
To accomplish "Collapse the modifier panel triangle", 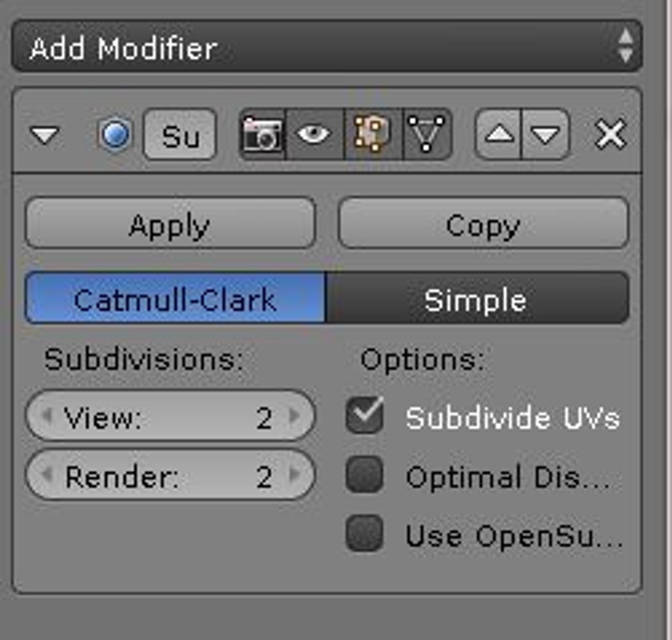I will [44, 136].
